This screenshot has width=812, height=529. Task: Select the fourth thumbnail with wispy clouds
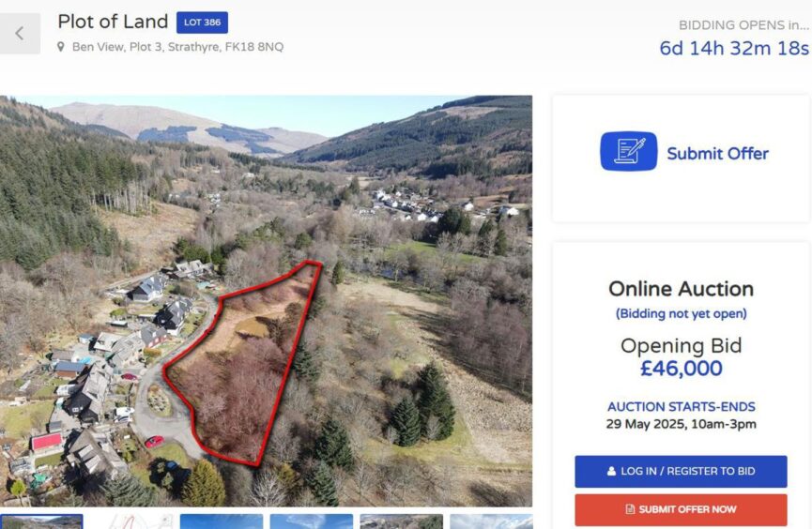(x=312, y=521)
